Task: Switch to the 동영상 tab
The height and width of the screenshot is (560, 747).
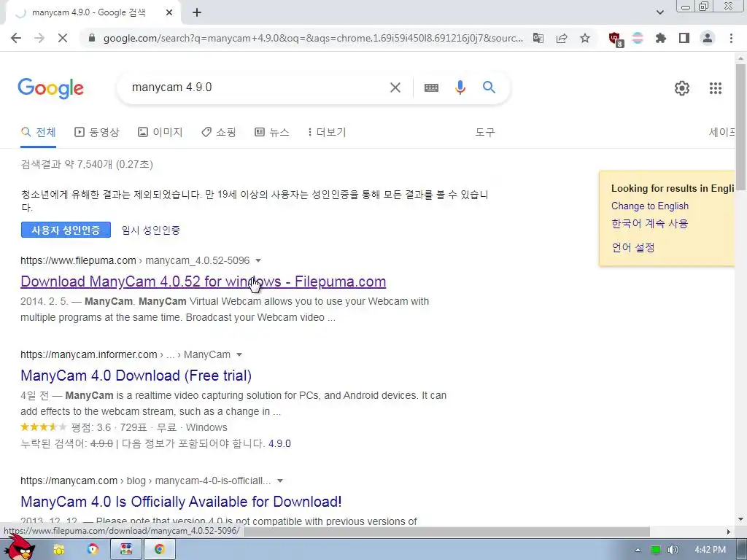Action: 97,133
